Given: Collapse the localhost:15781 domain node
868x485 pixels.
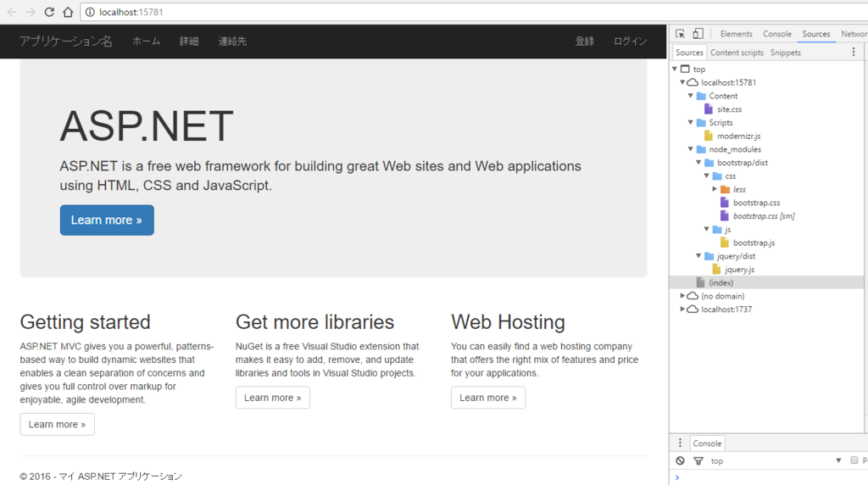Looking at the screenshot, I should pyautogui.click(x=682, y=82).
